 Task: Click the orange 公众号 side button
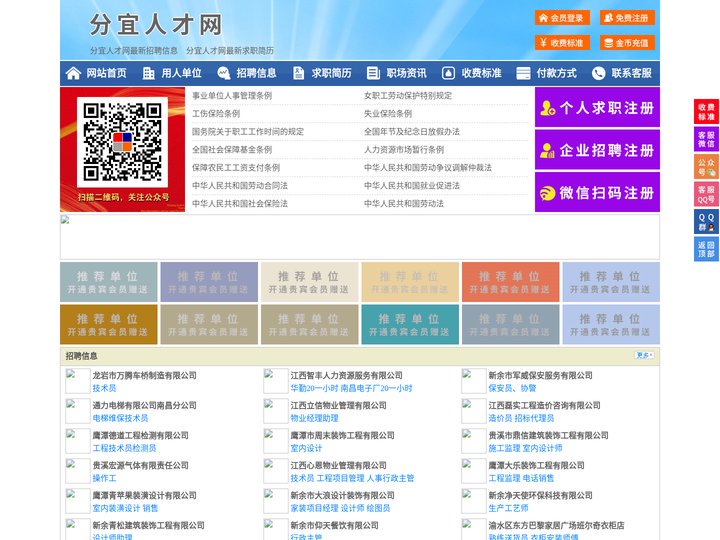(x=706, y=167)
